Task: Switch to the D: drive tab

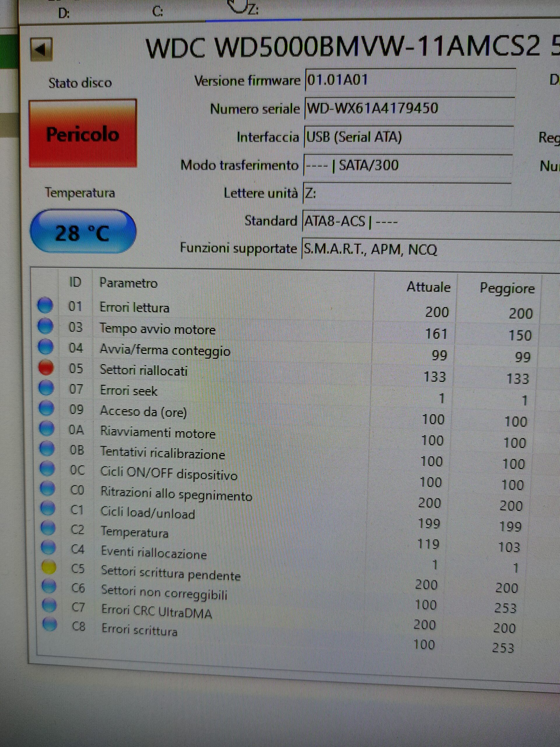Action: coord(64,13)
